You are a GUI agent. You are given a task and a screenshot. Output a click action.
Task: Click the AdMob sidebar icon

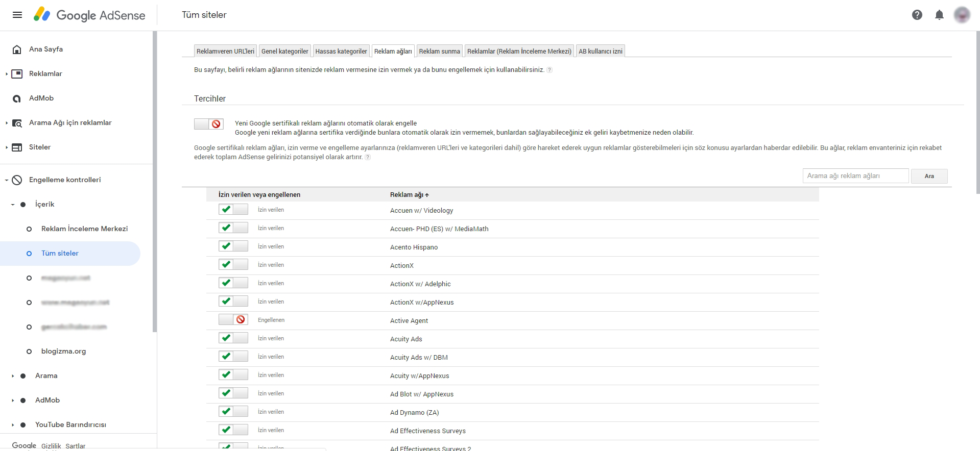[x=17, y=98]
